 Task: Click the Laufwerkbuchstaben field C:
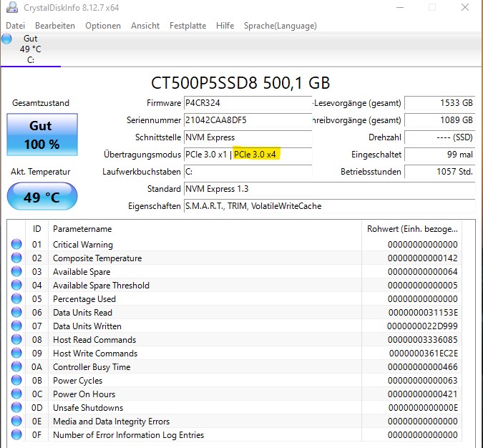(248, 172)
